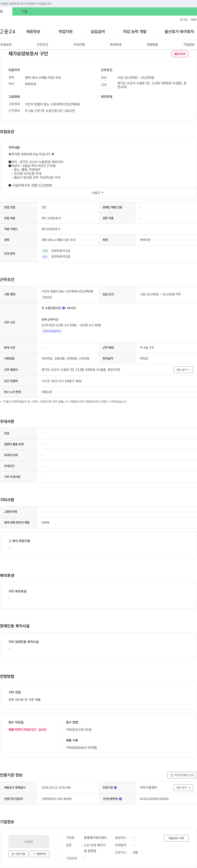Click the 로그인 link
The image size is (197, 868).
(x=184, y=20)
